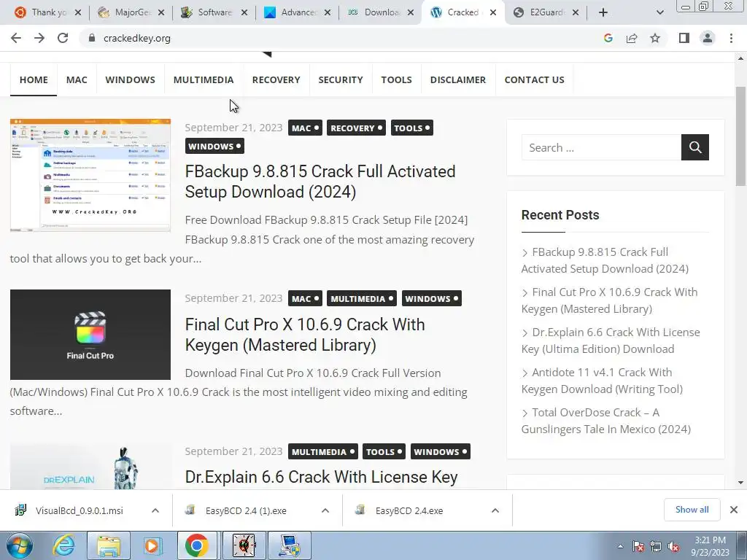747x560 pixels.
Task: Open the RECOVERY navigation item
Action: 276,79
